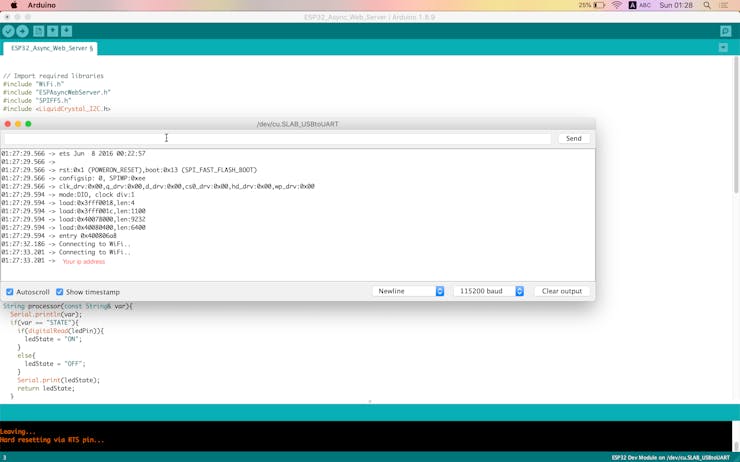
Task: Open the Newline line-ending dropdown
Action: 408,291
